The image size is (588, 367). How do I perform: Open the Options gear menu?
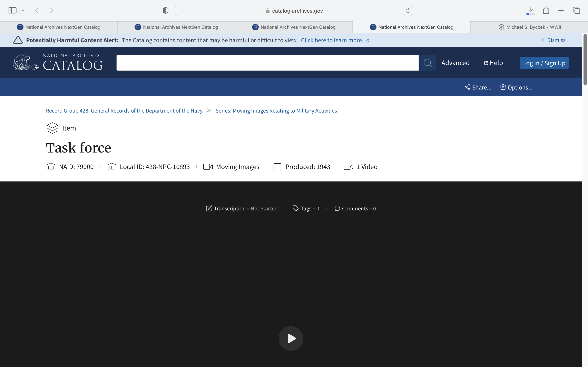click(516, 87)
